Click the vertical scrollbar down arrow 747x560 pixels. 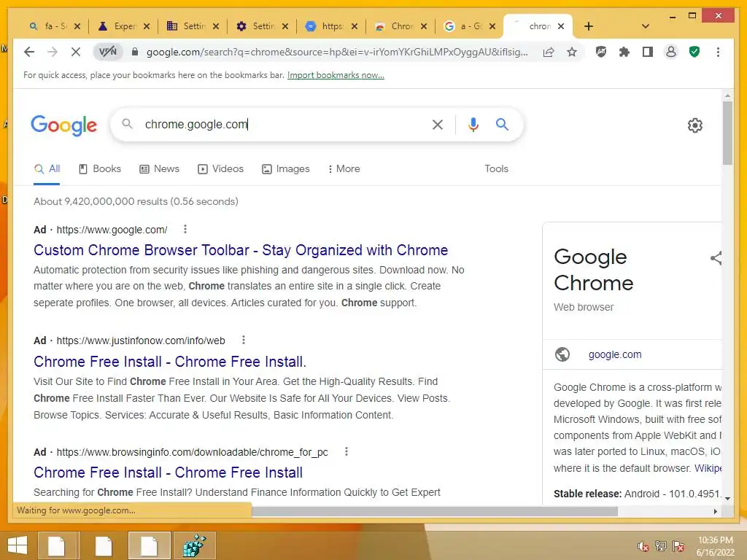(727, 499)
